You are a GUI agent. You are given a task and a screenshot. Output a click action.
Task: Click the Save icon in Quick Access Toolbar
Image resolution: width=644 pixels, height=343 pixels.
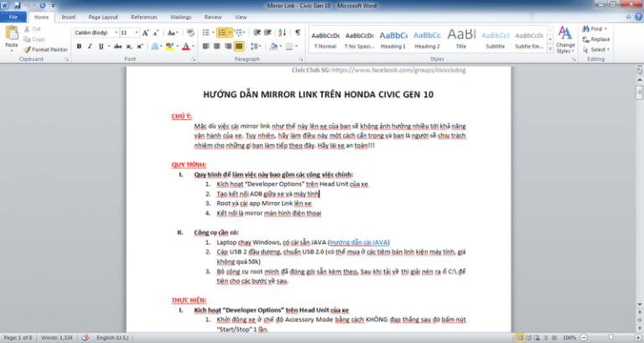click(x=18, y=5)
